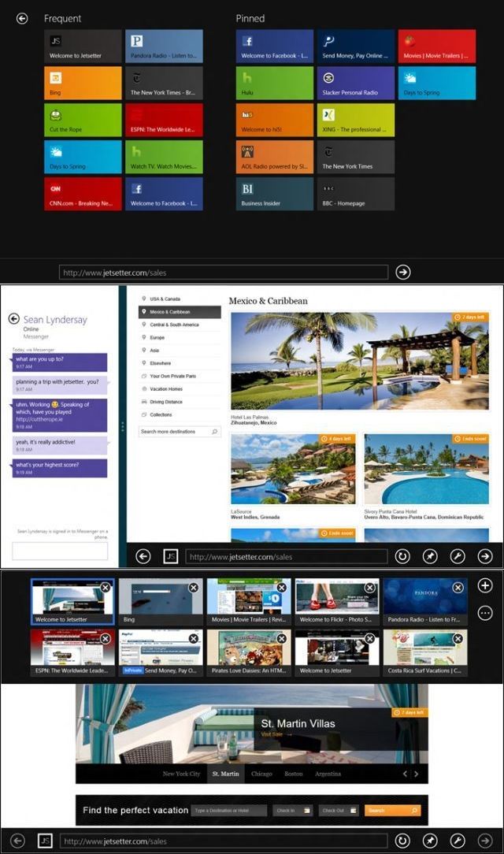Close the InPrivate Send Money tab
The image size is (504, 854).
[193, 638]
